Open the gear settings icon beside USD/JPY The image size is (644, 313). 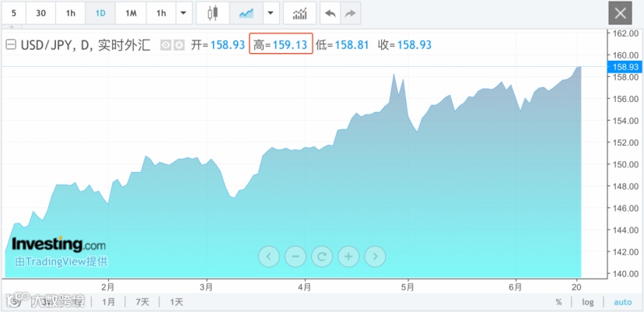click(179, 45)
